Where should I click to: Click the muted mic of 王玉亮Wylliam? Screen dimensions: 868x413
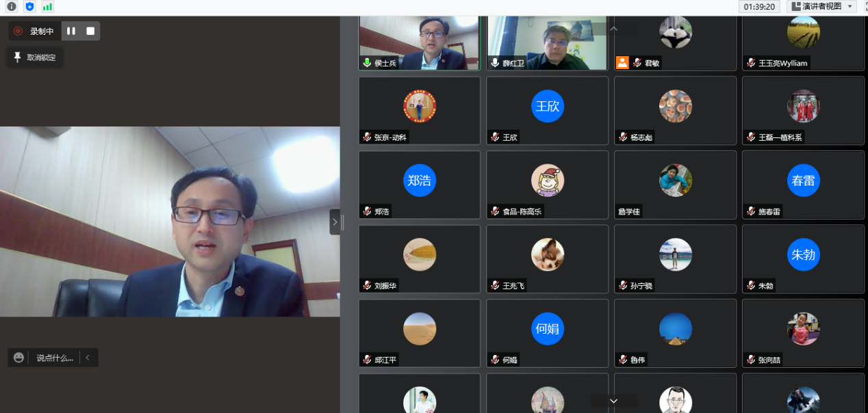[x=751, y=63]
